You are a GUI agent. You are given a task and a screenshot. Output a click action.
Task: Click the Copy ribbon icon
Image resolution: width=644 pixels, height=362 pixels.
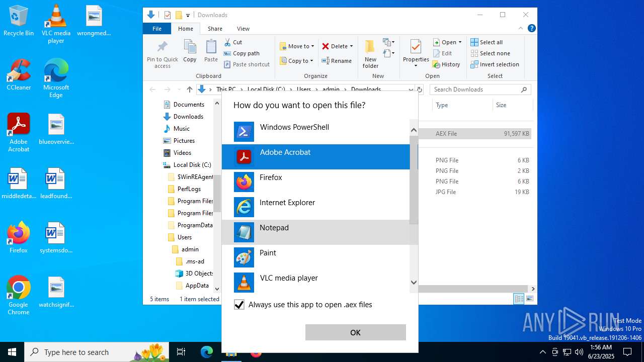click(190, 51)
